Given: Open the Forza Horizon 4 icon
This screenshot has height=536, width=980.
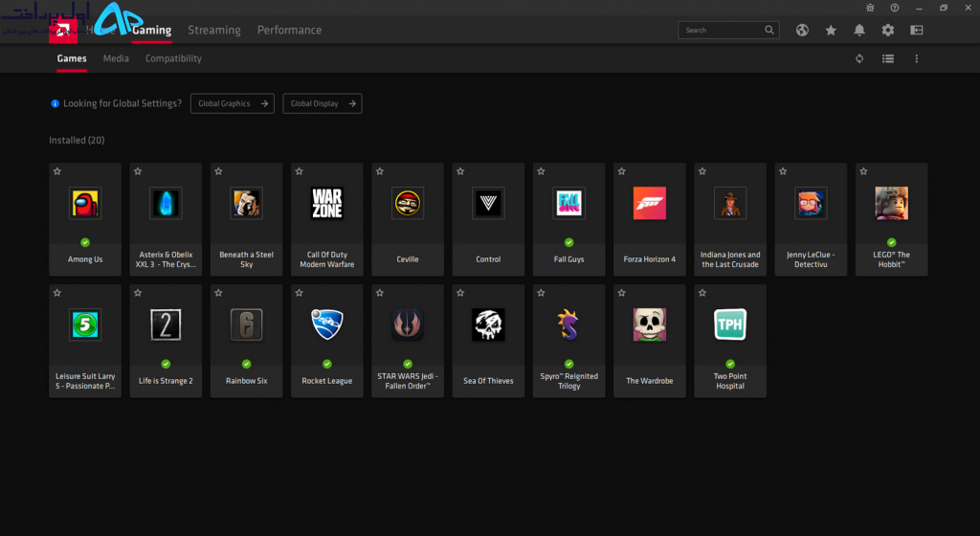Looking at the screenshot, I should point(650,203).
